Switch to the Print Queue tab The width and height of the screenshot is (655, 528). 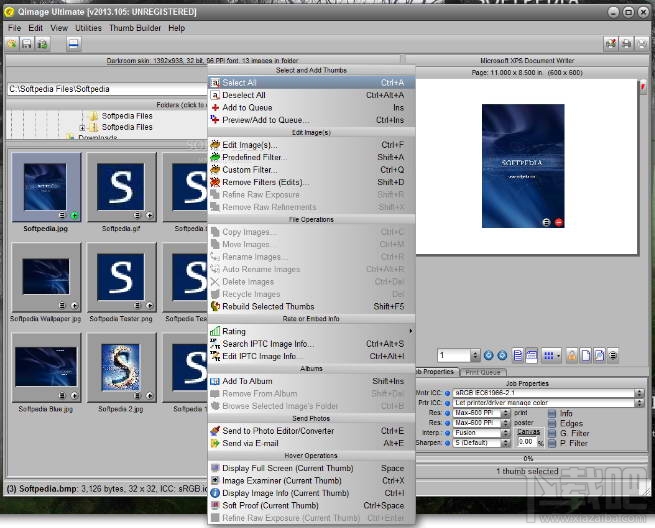click(x=481, y=372)
